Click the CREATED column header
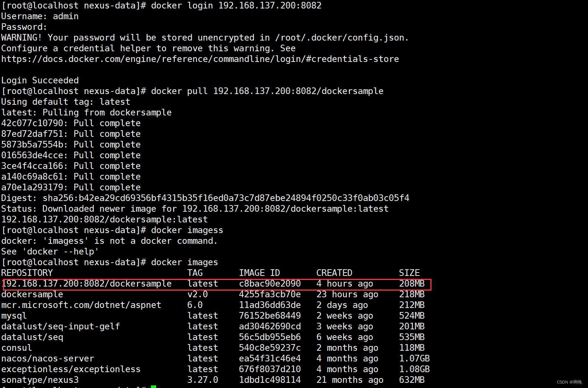The height and width of the screenshot is (388, 588). tap(334, 273)
